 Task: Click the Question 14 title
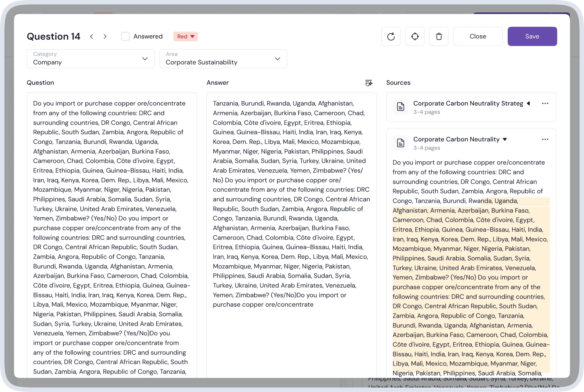click(53, 36)
